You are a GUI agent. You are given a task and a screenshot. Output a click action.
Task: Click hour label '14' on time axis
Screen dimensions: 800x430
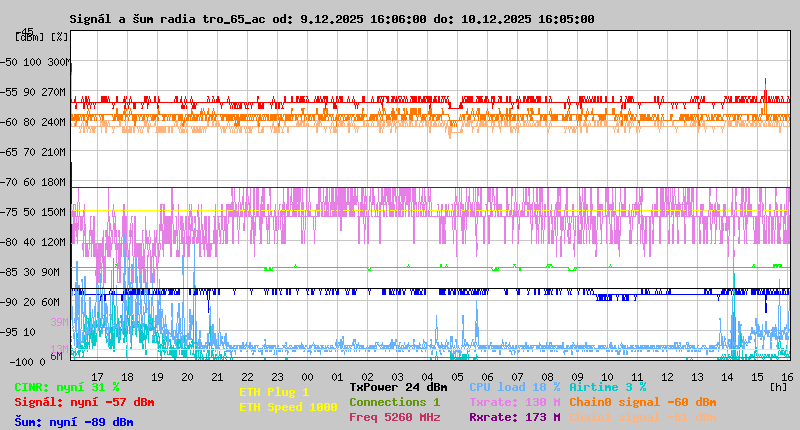(728, 377)
